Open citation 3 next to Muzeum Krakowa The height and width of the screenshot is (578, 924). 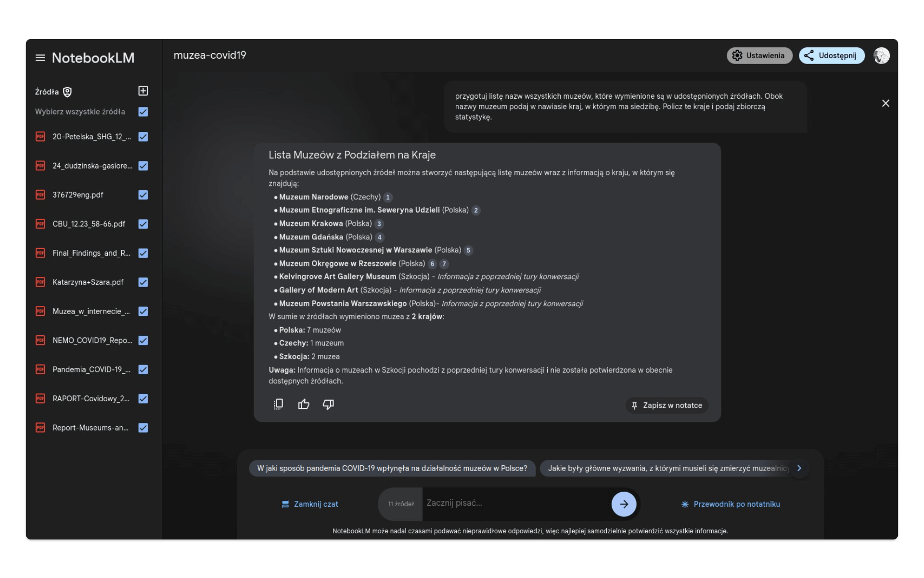point(379,224)
